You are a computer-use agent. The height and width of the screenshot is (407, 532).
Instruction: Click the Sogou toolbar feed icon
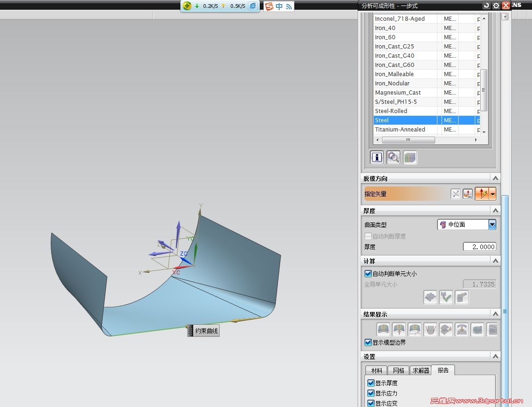[x=289, y=6]
